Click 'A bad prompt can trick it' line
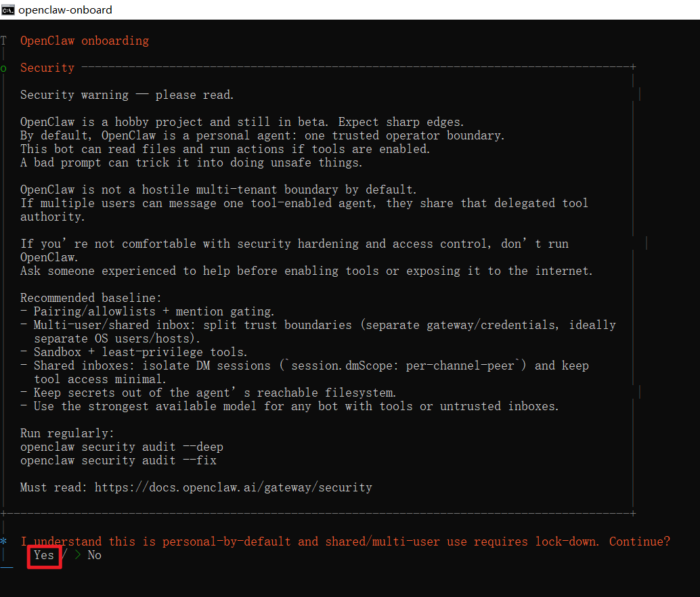The height and width of the screenshot is (597, 700). click(x=191, y=162)
